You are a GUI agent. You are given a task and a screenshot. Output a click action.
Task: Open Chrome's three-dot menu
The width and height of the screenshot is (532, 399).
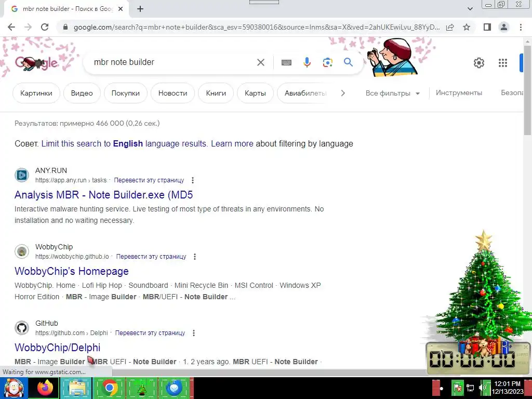(521, 27)
